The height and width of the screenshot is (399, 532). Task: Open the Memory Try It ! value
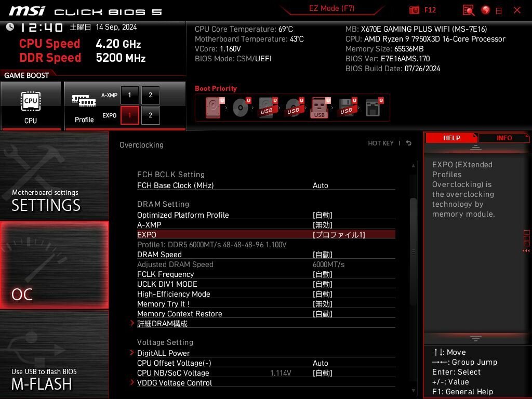click(x=322, y=303)
